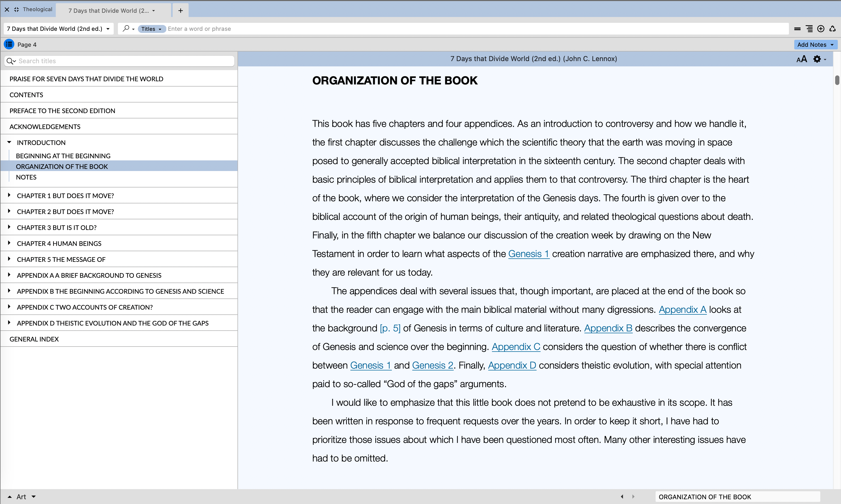Click the ORGANIZATION OF THE BOOK go-to field at bottom
The height and width of the screenshot is (504, 841).
click(738, 497)
